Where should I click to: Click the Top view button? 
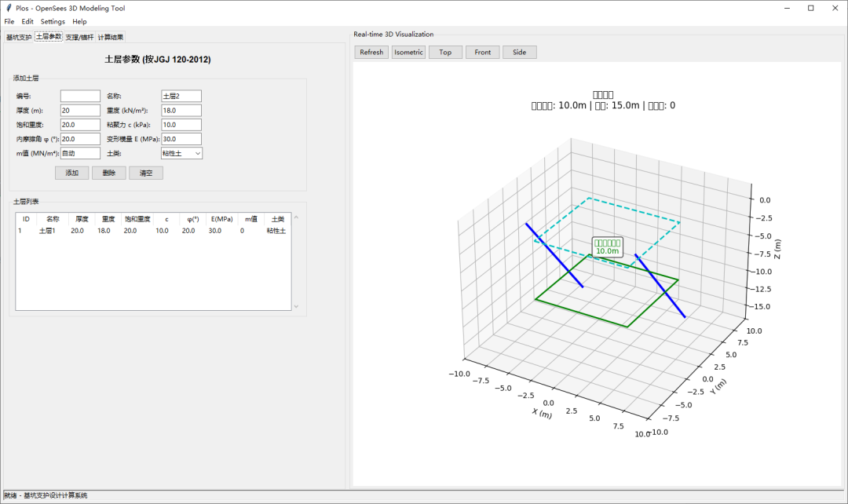coord(445,53)
